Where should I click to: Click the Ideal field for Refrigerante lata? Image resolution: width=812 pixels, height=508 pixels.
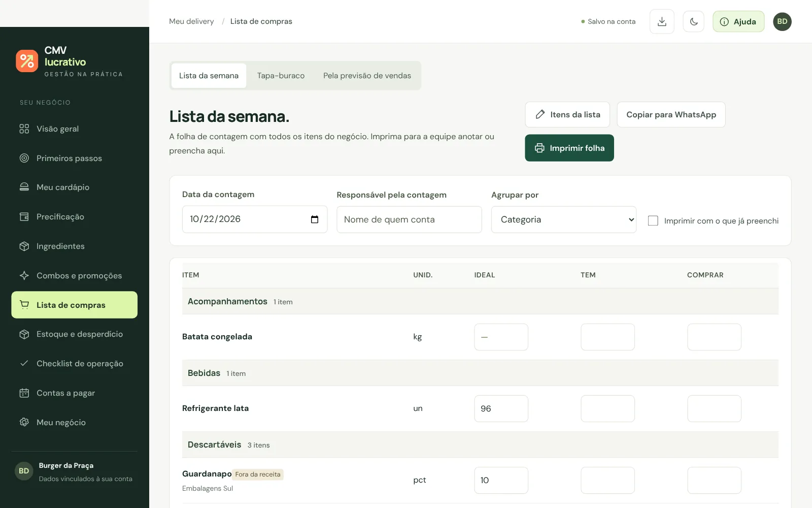[x=501, y=408]
